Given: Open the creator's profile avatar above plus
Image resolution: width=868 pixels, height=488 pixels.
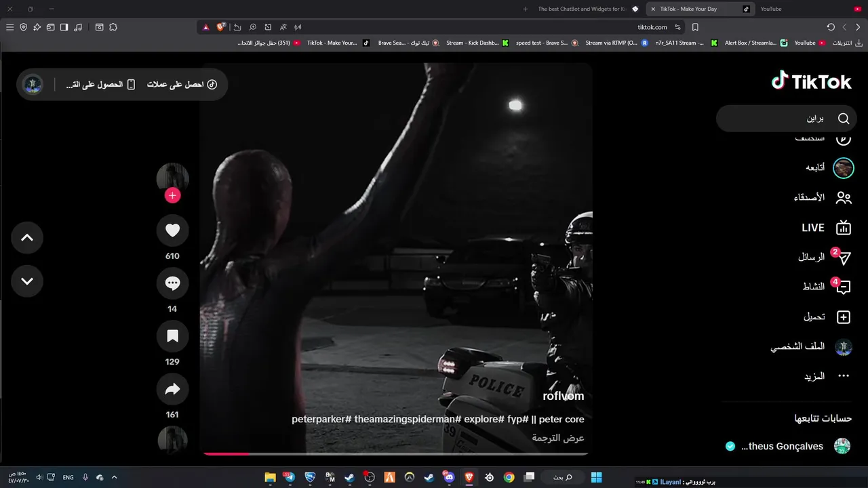Looking at the screenshot, I should pyautogui.click(x=172, y=178).
